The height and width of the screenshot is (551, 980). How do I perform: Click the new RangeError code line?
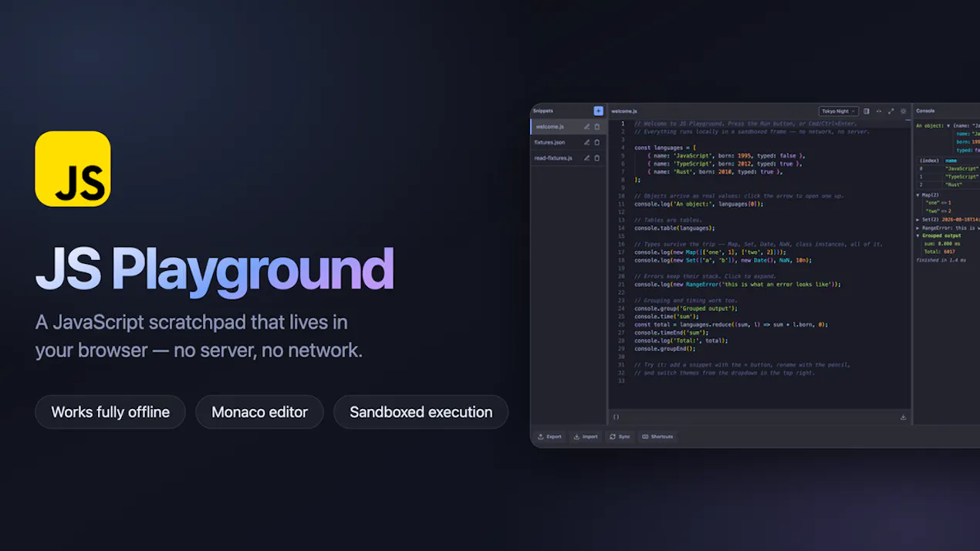pos(737,284)
